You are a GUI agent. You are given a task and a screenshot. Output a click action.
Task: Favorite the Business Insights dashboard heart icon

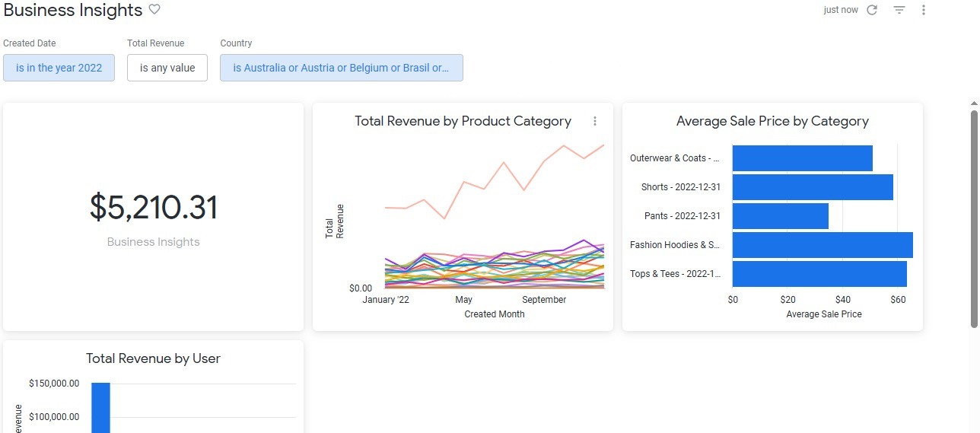[154, 10]
